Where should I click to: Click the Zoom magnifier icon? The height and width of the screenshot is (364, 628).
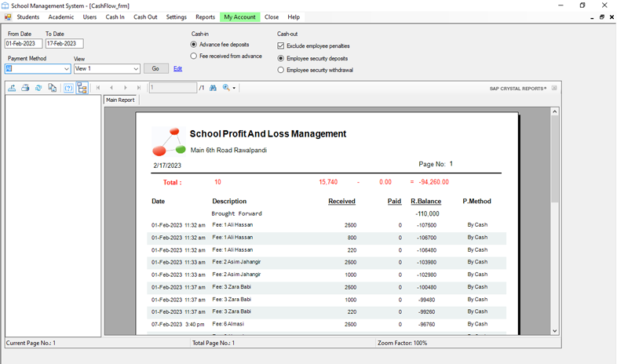pyautogui.click(x=226, y=88)
